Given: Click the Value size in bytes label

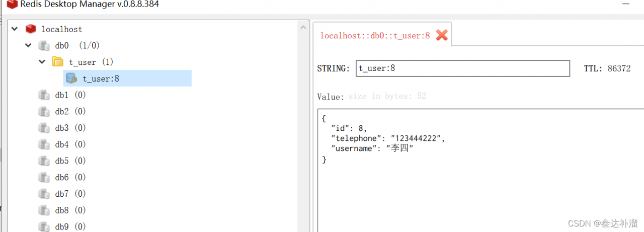Looking at the screenshot, I should 372,96.
